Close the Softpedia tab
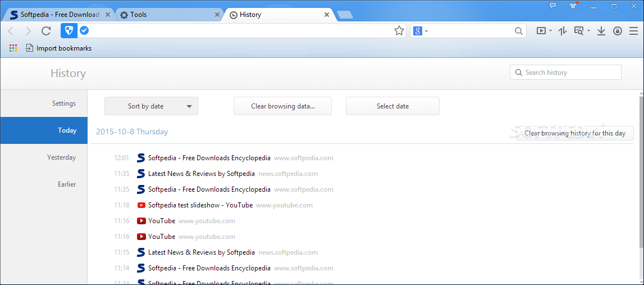The width and height of the screenshot is (644, 285). pos(108,15)
